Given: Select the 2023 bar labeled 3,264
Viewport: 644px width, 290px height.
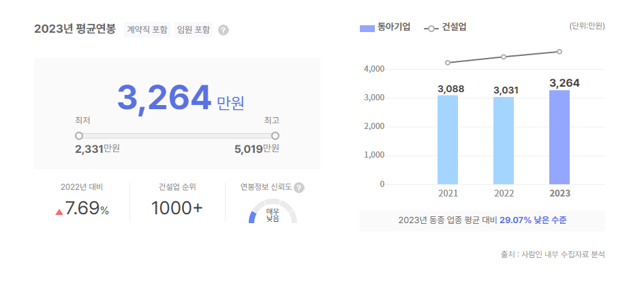Looking at the screenshot, I should click(559, 137).
